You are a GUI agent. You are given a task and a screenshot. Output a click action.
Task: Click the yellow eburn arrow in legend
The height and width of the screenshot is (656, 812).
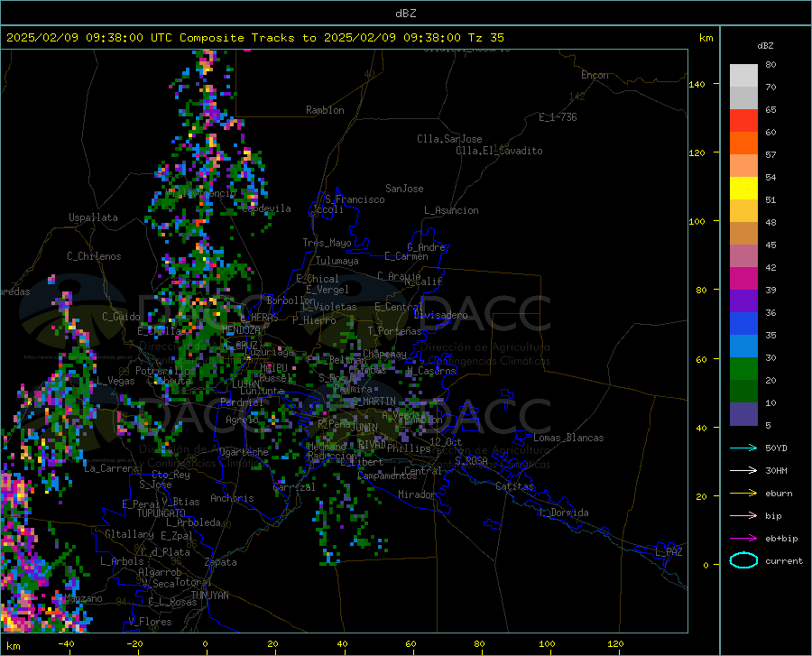coord(743,494)
